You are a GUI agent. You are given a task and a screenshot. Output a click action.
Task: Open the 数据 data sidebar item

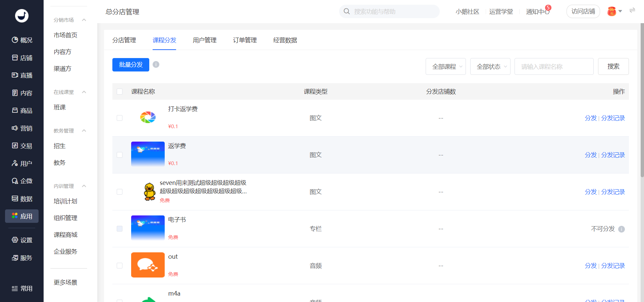[22, 199]
